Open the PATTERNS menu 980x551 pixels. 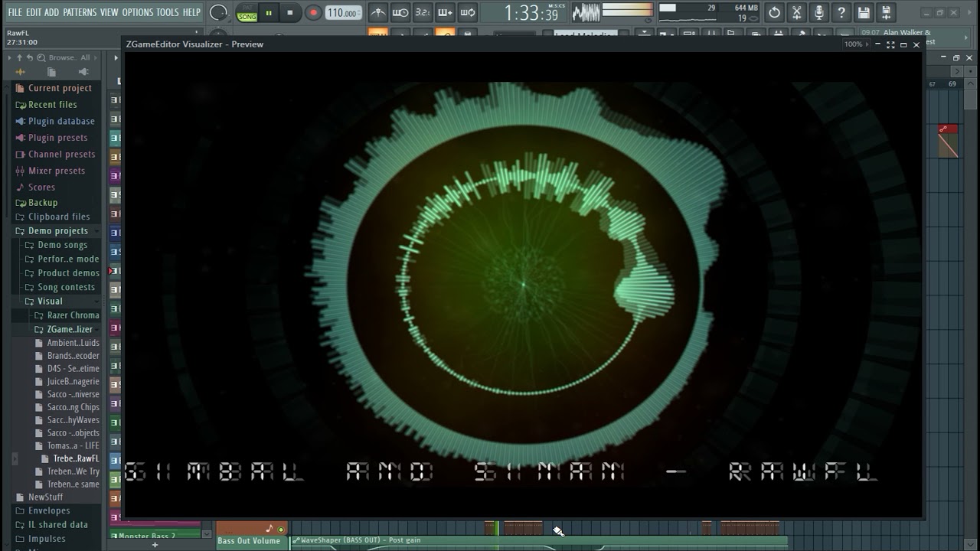pos(80,12)
